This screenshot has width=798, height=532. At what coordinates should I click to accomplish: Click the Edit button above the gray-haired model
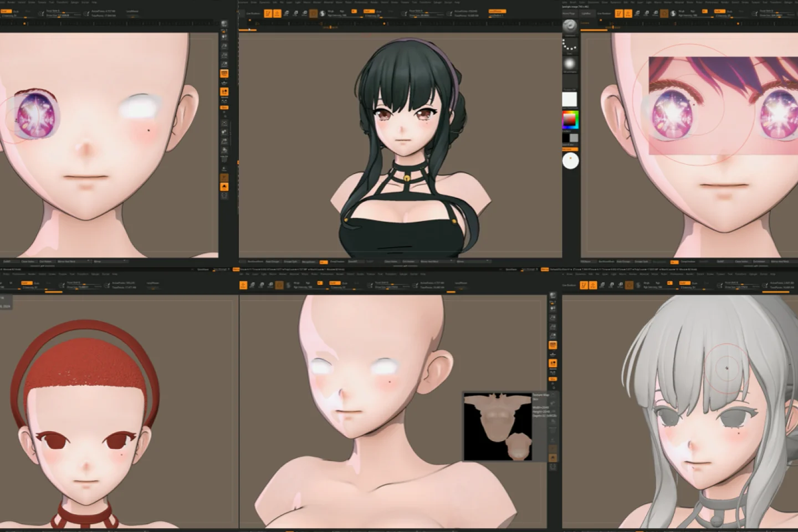click(x=584, y=285)
